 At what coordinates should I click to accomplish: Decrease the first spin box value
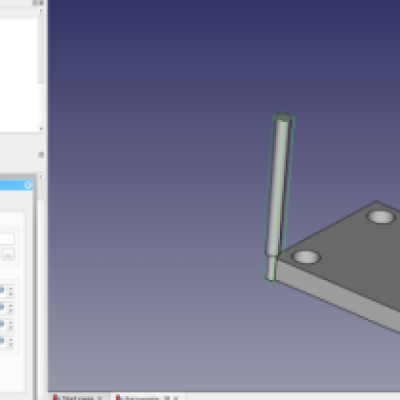click(x=11, y=294)
